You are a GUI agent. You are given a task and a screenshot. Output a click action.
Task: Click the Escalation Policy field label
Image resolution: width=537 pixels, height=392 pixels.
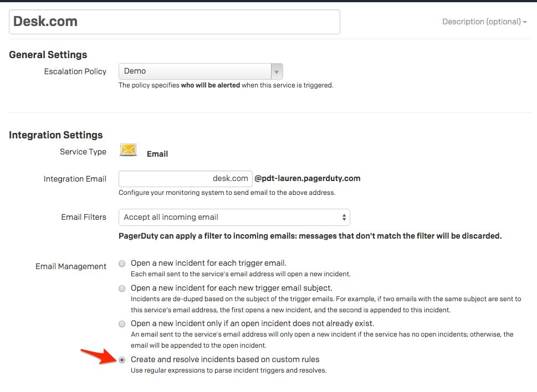click(x=75, y=71)
